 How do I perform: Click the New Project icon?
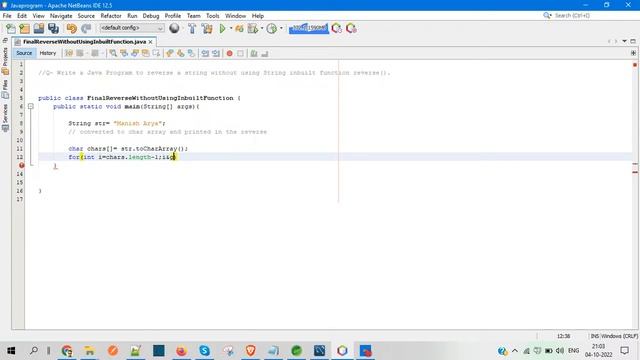click(x=24, y=29)
